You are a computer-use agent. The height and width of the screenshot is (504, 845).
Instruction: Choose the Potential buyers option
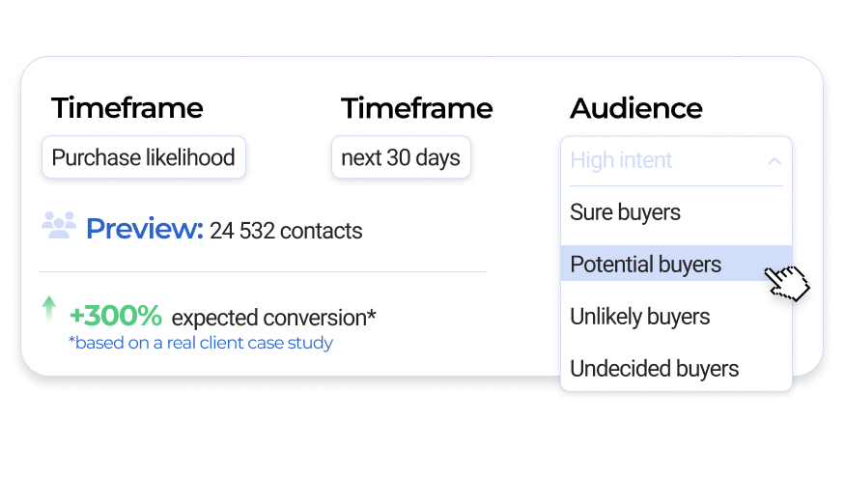(x=646, y=265)
